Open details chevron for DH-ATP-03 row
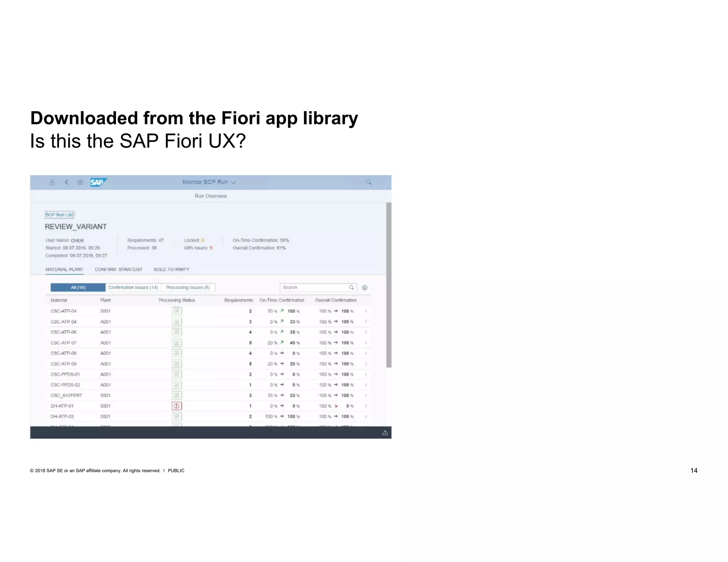 366,416
